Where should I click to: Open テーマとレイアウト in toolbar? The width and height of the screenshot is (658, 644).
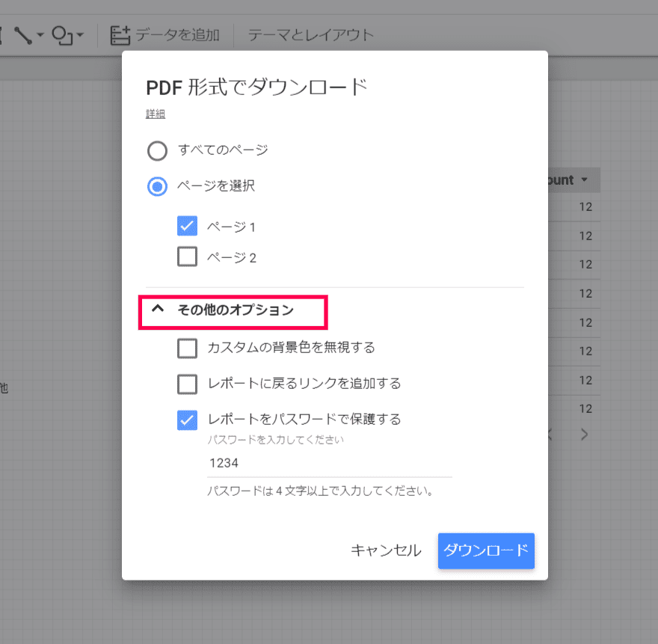[x=310, y=35]
